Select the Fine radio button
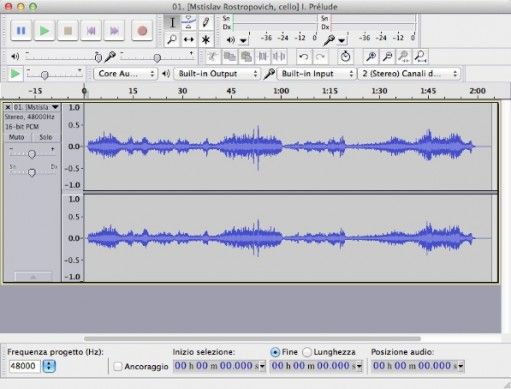This screenshot has height=389, width=511. [x=275, y=352]
